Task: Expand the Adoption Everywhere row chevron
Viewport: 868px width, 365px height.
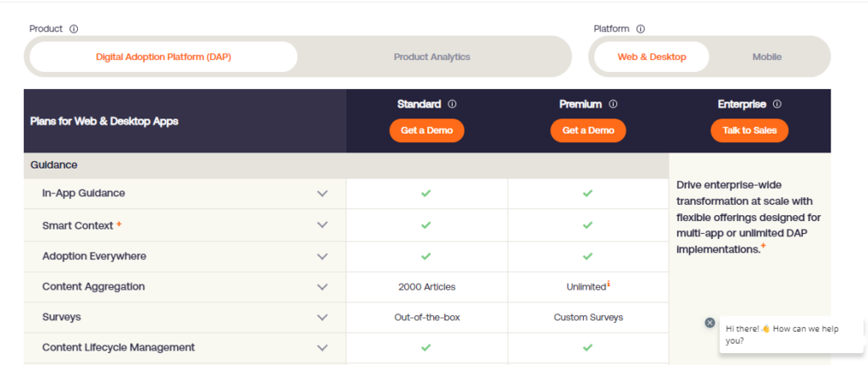Action: 322,257
